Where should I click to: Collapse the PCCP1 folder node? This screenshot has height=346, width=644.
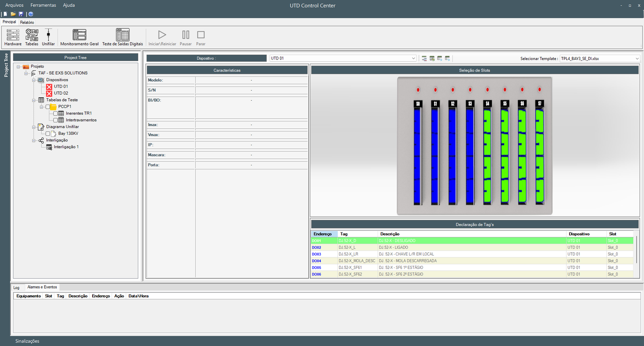pyautogui.click(x=41, y=107)
